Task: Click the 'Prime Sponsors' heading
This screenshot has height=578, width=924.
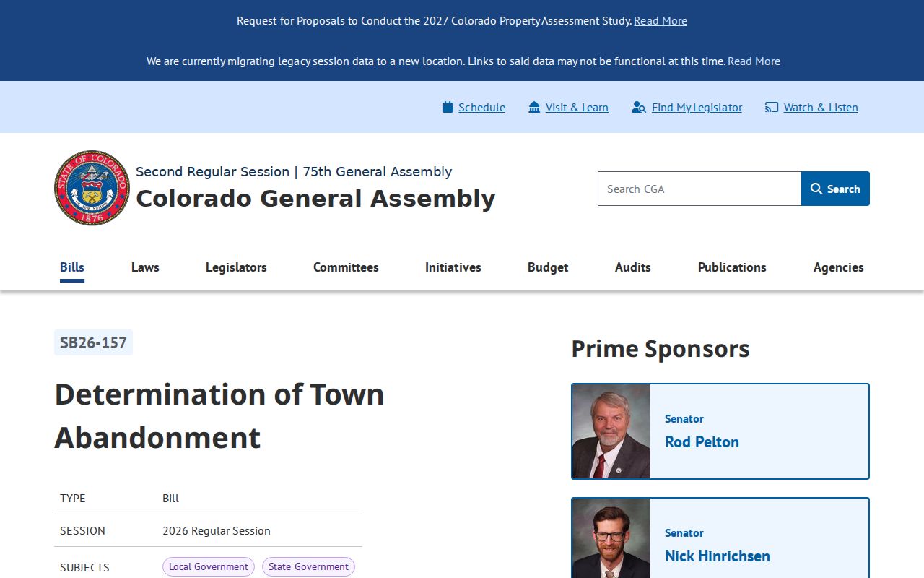Action: pyautogui.click(x=661, y=348)
